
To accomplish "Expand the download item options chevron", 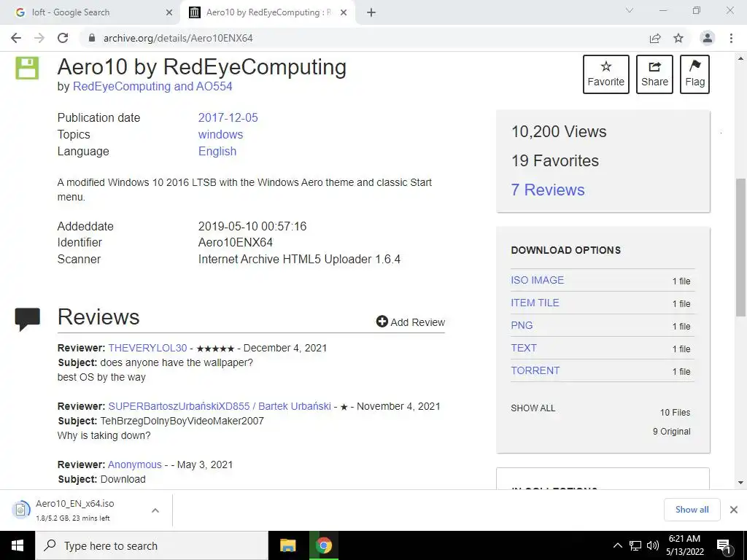I will pos(155,510).
